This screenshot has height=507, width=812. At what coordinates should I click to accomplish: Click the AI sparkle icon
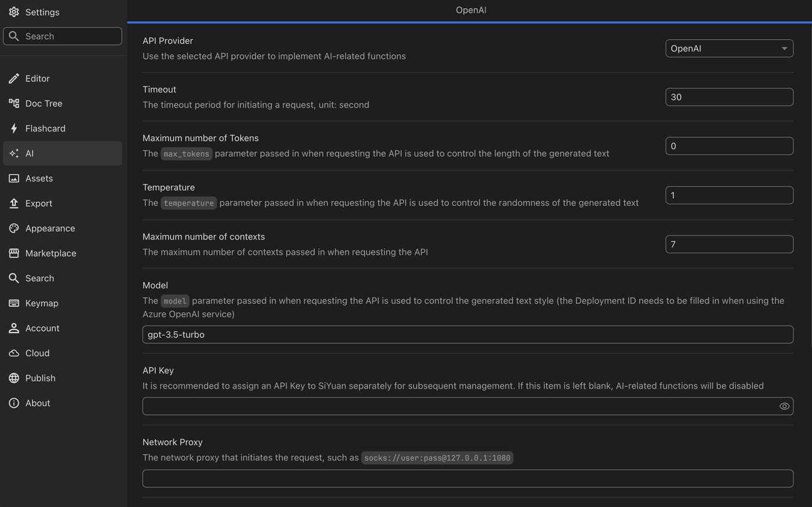(14, 153)
